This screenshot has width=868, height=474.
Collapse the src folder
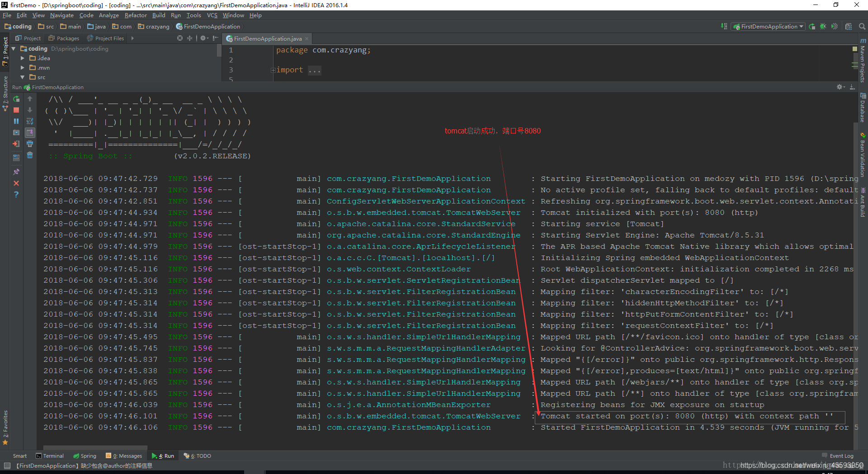coord(23,77)
